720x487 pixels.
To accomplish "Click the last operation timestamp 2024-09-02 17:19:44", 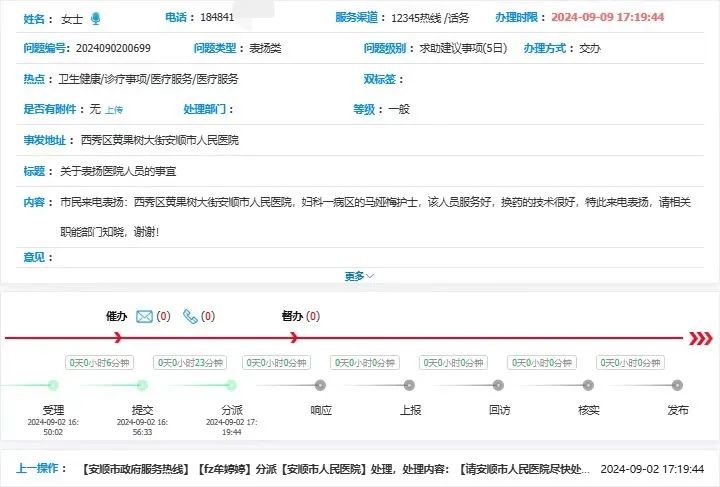I will 652,469.
